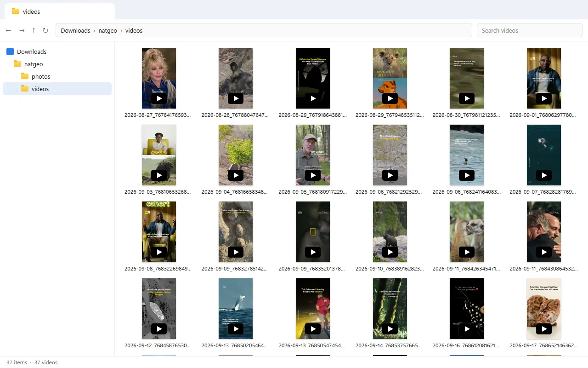The height and width of the screenshot is (368, 588).
Task: Select the videos tab at top
Action: coord(60,11)
